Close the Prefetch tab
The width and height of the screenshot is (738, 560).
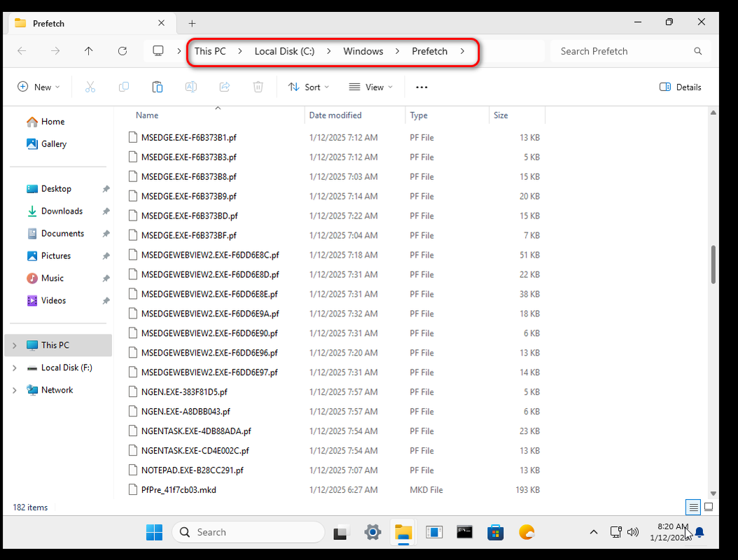(x=161, y=23)
